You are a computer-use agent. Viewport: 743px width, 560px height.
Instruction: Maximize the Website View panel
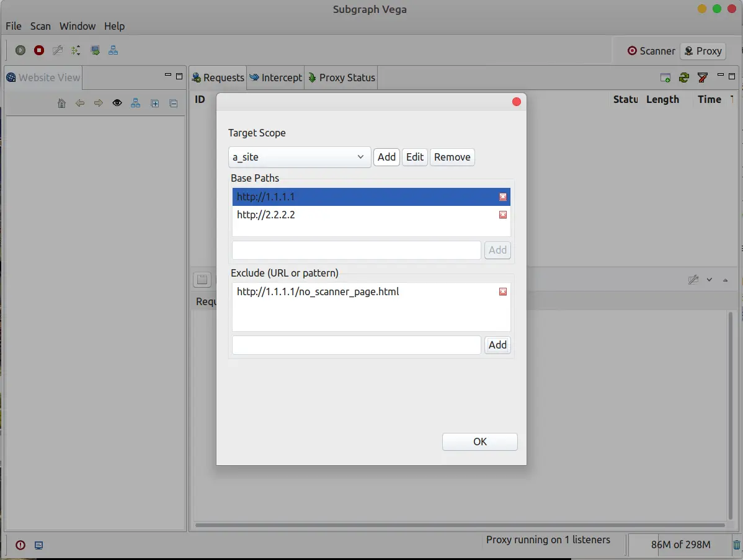[179, 76]
